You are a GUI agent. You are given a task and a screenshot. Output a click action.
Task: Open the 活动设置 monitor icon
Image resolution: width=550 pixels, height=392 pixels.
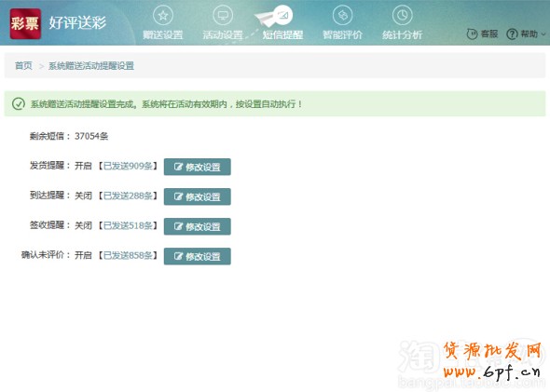coord(223,16)
